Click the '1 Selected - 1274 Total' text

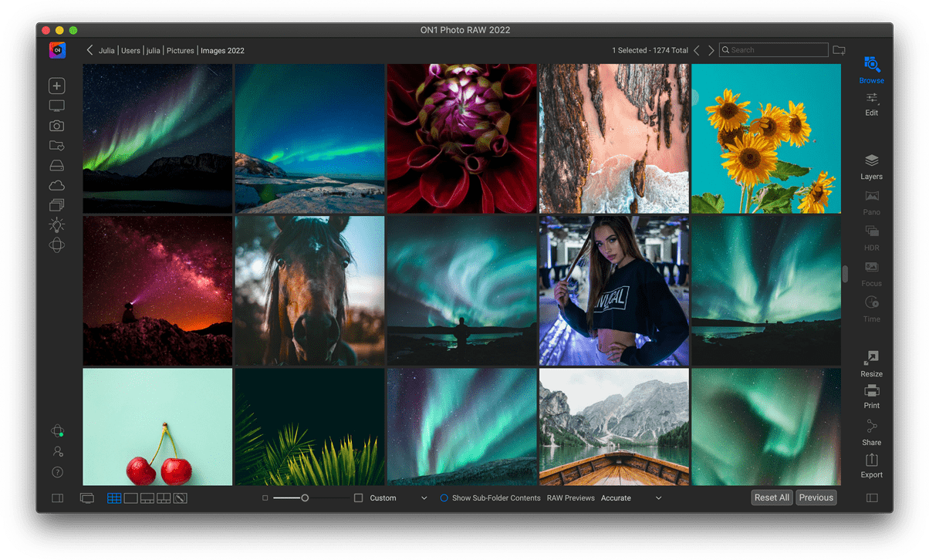pos(650,51)
